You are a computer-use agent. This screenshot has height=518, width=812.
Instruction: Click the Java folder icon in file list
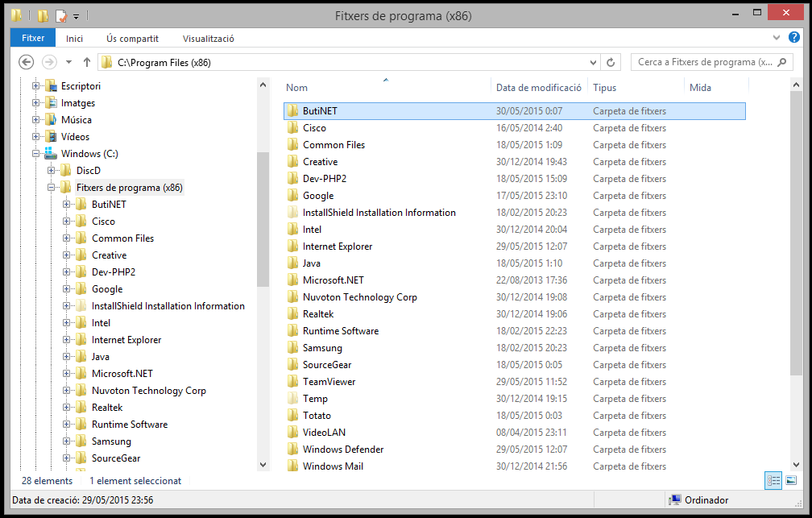click(x=293, y=263)
